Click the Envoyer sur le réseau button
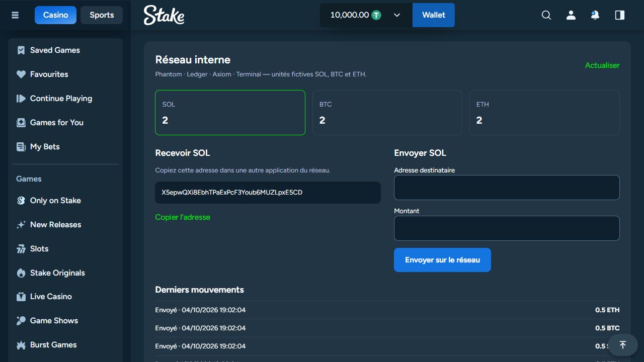 [x=442, y=260]
